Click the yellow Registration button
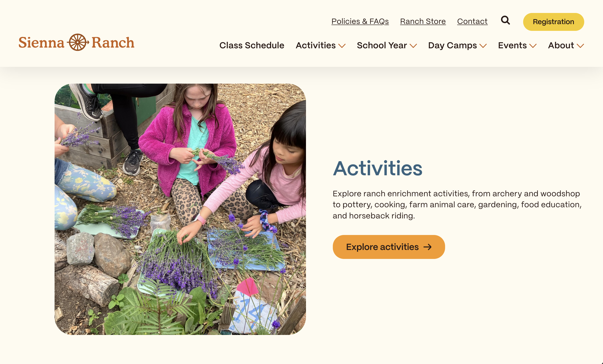Image resolution: width=603 pixels, height=364 pixels. click(554, 22)
